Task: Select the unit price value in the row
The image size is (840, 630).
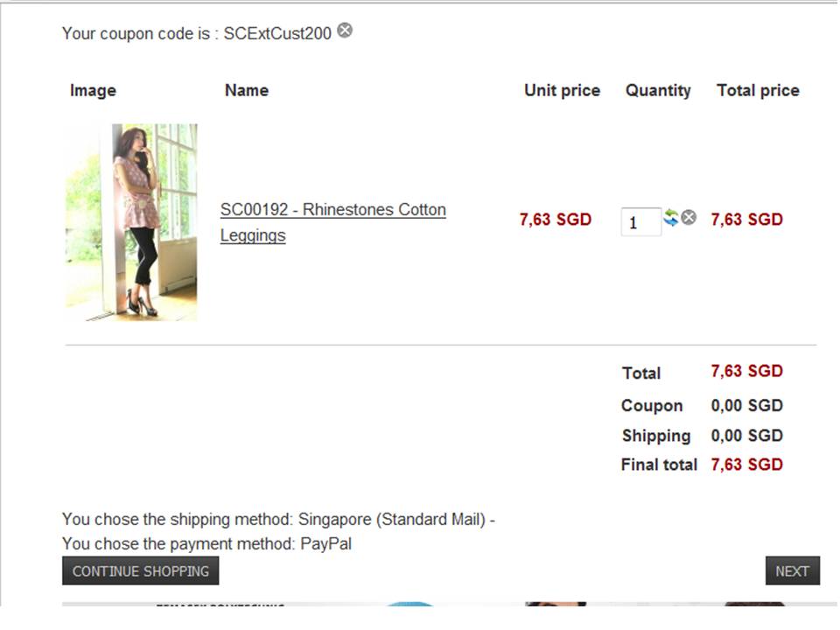Action: coord(556,220)
